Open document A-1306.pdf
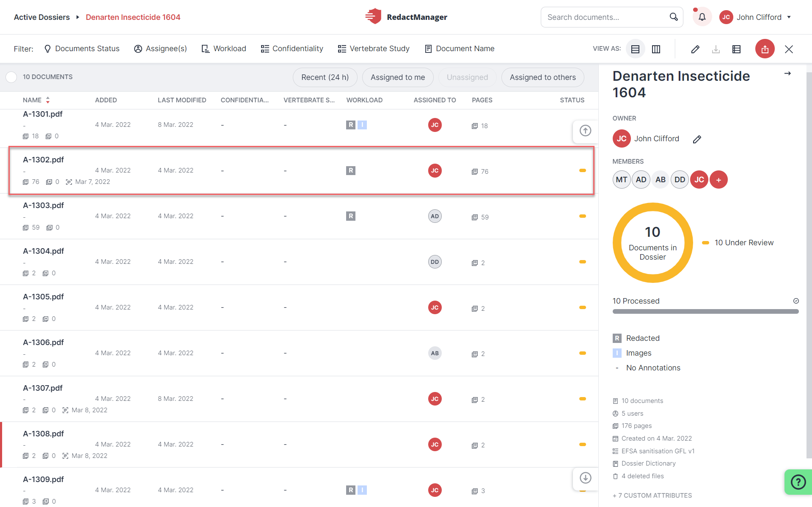This screenshot has width=812, height=507. tap(299, 353)
